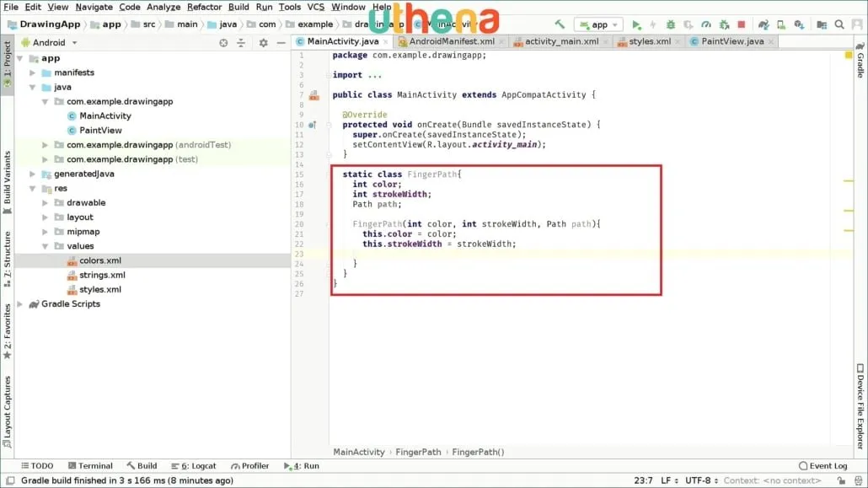
Task: Open the Build menu
Action: (238, 7)
